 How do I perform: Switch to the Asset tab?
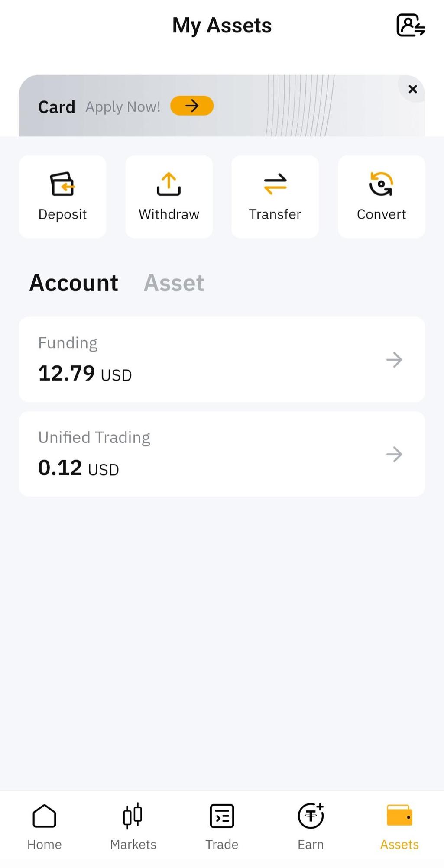tap(174, 283)
